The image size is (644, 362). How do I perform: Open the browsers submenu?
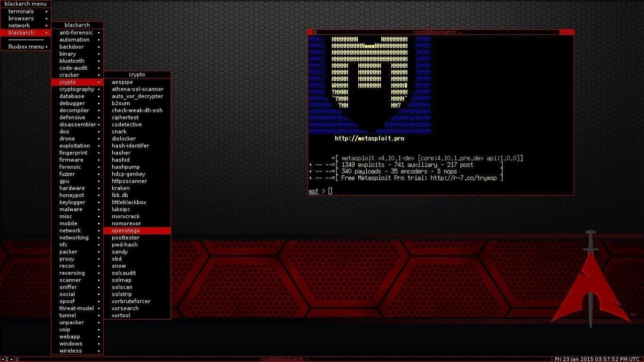pyautogui.click(x=22, y=18)
